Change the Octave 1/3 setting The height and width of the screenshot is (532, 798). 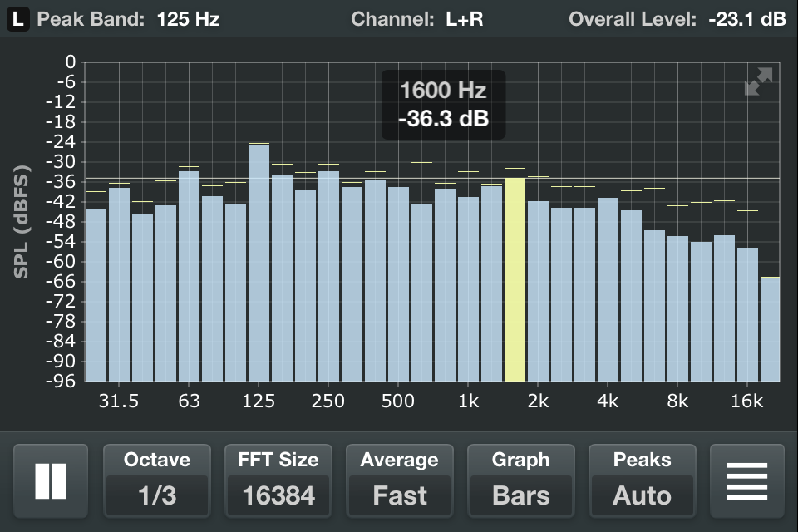(x=157, y=481)
